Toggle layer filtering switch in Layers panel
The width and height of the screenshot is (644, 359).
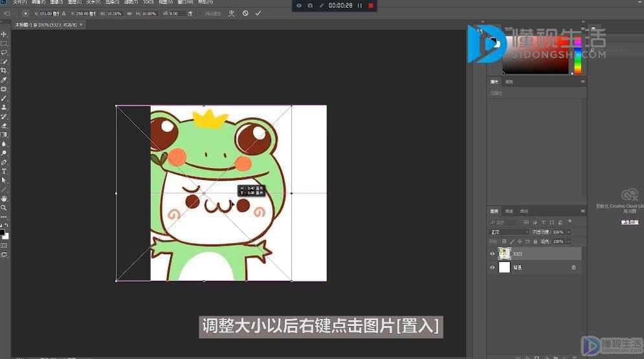point(570,222)
